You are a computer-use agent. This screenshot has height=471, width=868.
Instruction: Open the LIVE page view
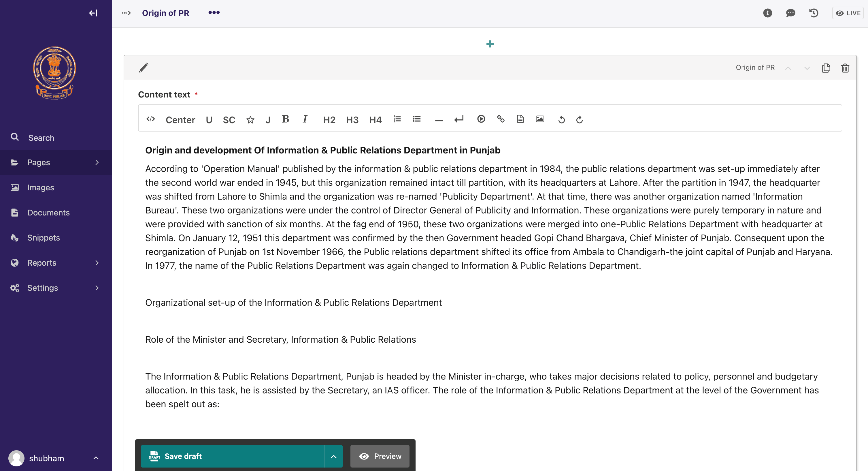(x=848, y=13)
